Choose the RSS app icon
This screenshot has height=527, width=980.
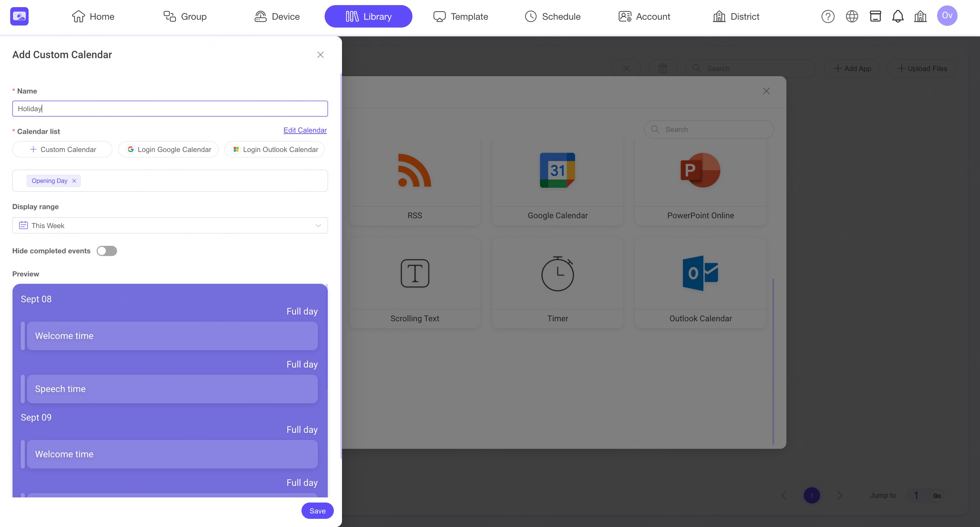pos(414,170)
